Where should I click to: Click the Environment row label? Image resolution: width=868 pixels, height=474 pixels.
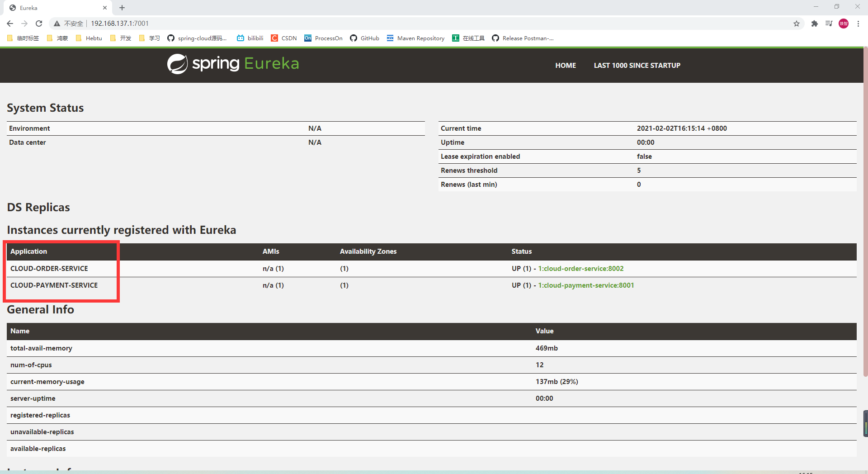pyautogui.click(x=29, y=128)
